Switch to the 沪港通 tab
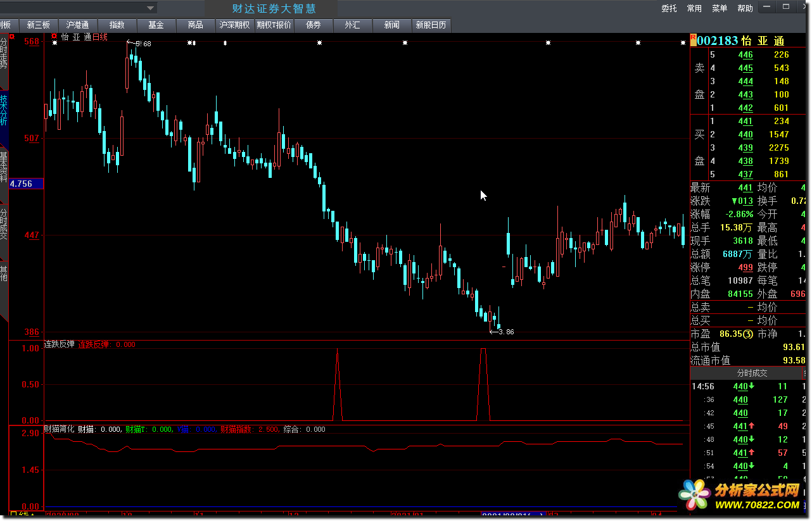812x521 pixels. [77, 25]
